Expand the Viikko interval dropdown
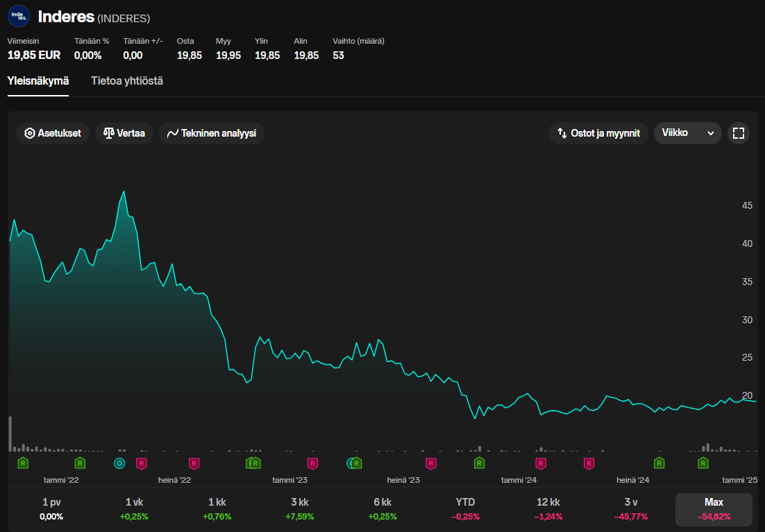The image size is (765, 532). (687, 133)
